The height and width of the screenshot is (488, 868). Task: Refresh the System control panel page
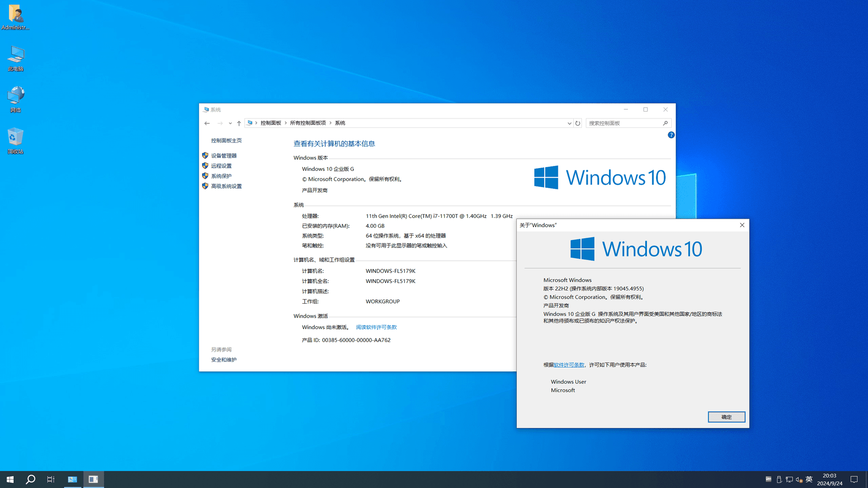pos(578,123)
